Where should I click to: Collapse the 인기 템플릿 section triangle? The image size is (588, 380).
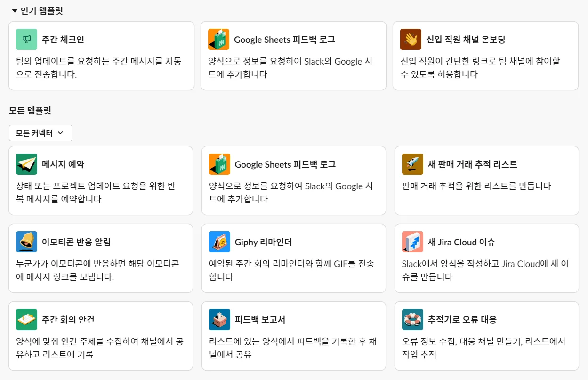(14, 10)
